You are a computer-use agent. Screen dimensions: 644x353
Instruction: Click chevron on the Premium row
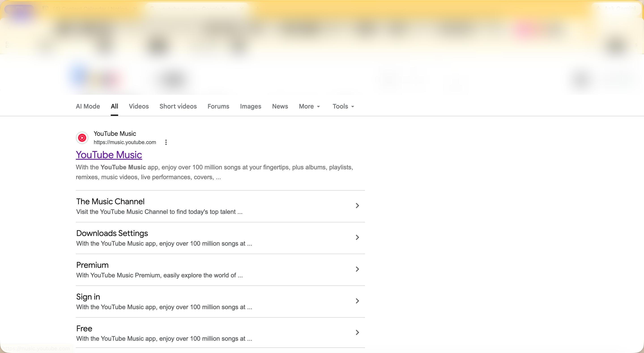point(357,269)
